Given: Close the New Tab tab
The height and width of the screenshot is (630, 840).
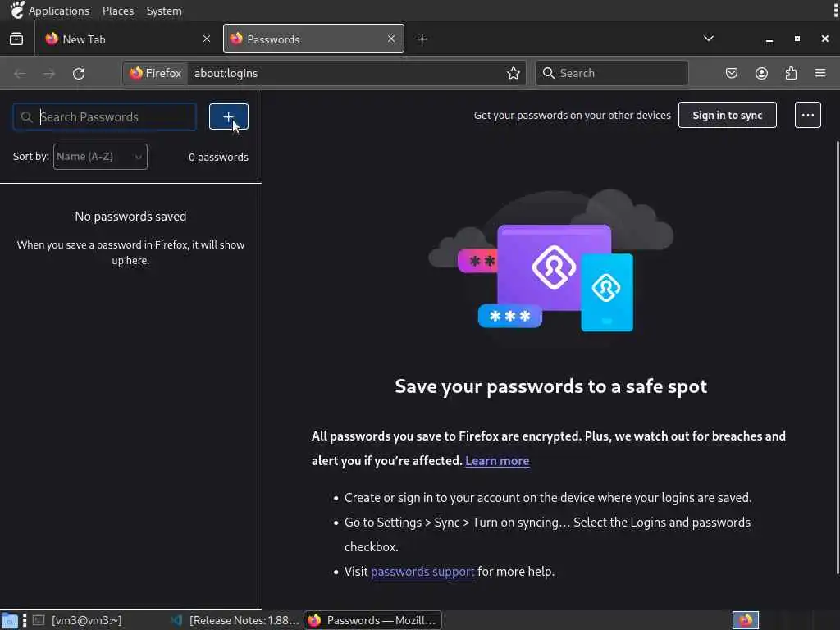Looking at the screenshot, I should [x=207, y=39].
